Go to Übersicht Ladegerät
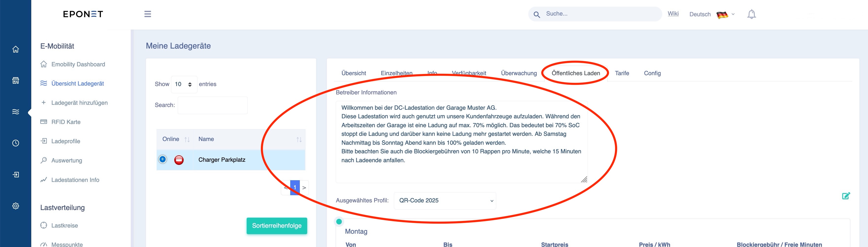Image resolution: width=868 pixels, height=247 pixels. coord(78,84)
